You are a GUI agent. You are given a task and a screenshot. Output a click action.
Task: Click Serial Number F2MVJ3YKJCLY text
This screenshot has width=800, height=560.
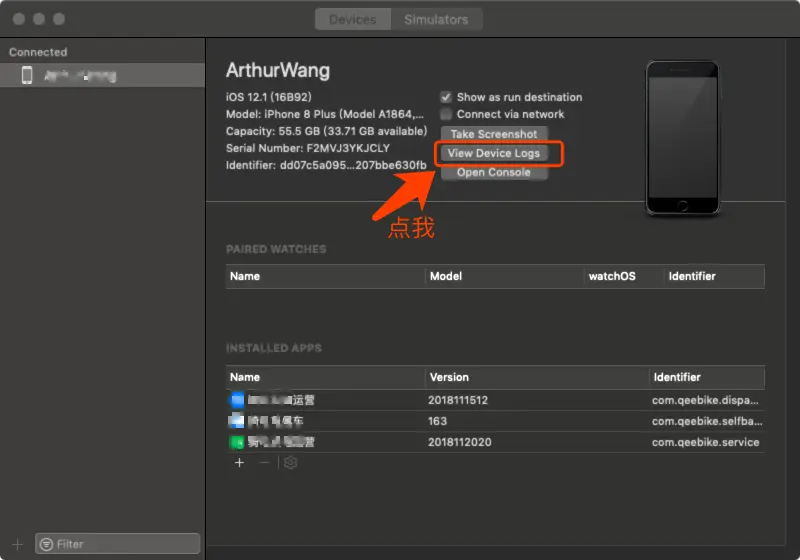point(308,148)
